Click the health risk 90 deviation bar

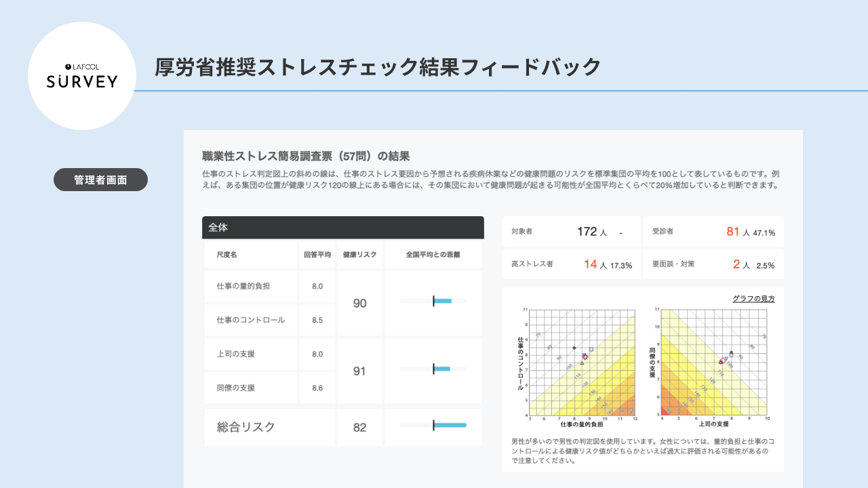(x=433, y=301)
